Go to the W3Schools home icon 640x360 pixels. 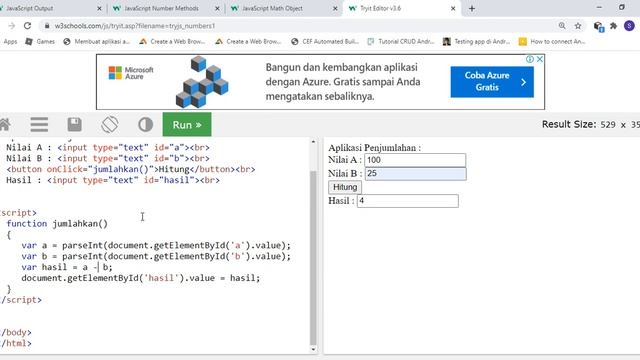tap(4, 124)
